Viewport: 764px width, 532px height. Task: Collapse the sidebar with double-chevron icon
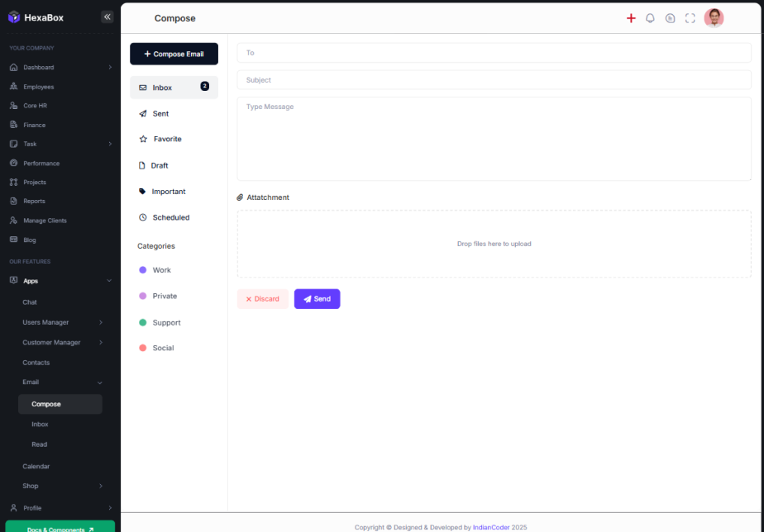pyautogui.click(x=107, y=17)
